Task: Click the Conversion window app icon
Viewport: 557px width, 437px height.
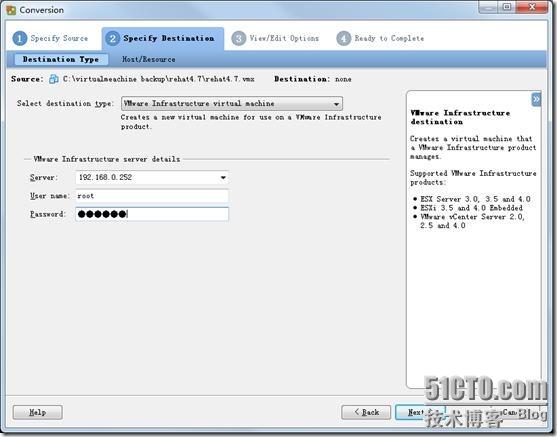Action: coord(11,10)
